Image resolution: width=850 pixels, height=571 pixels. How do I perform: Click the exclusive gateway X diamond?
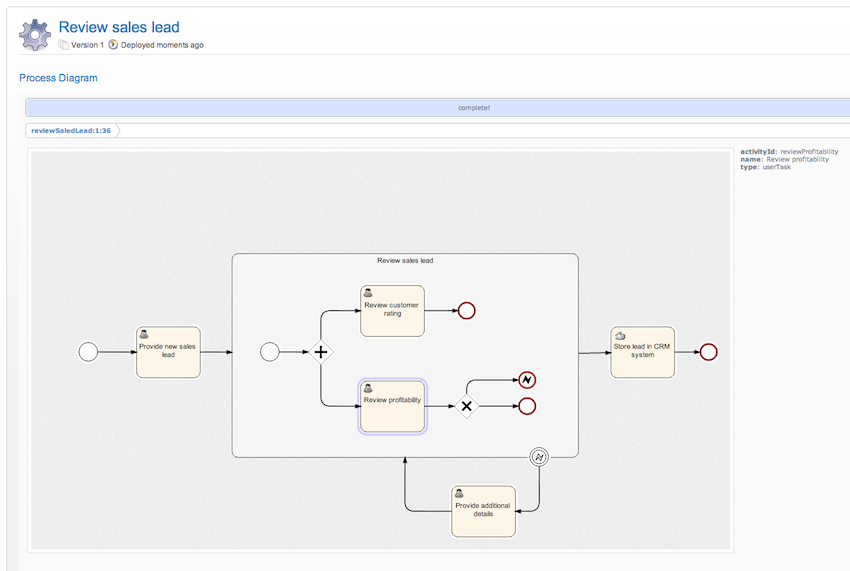[466, 406]
